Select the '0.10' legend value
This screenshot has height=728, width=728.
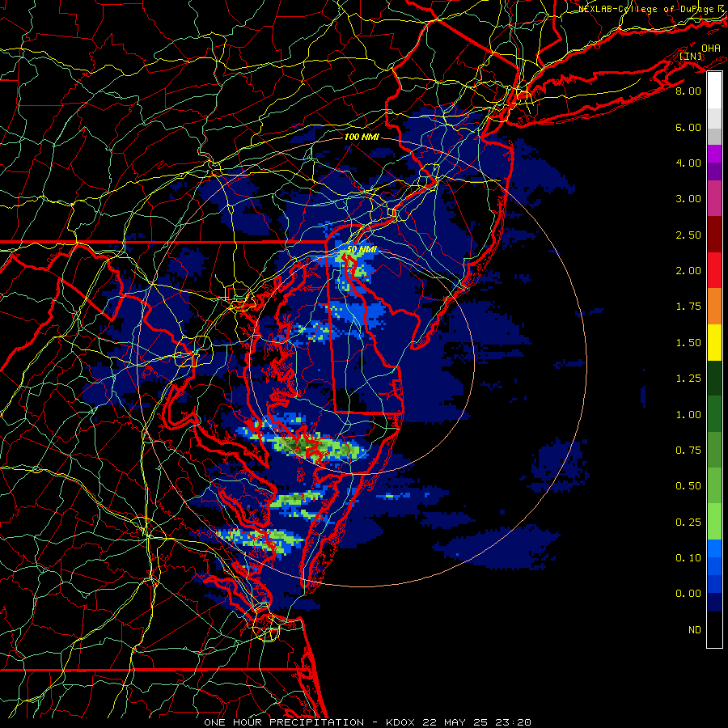click(x=688, y=558)
